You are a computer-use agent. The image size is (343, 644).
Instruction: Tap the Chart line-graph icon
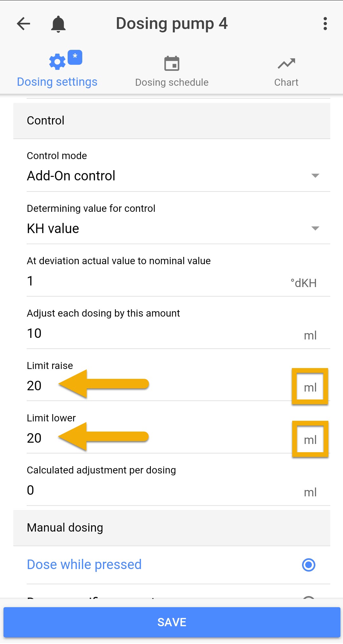pyautogui.click(x=286, y=63)
